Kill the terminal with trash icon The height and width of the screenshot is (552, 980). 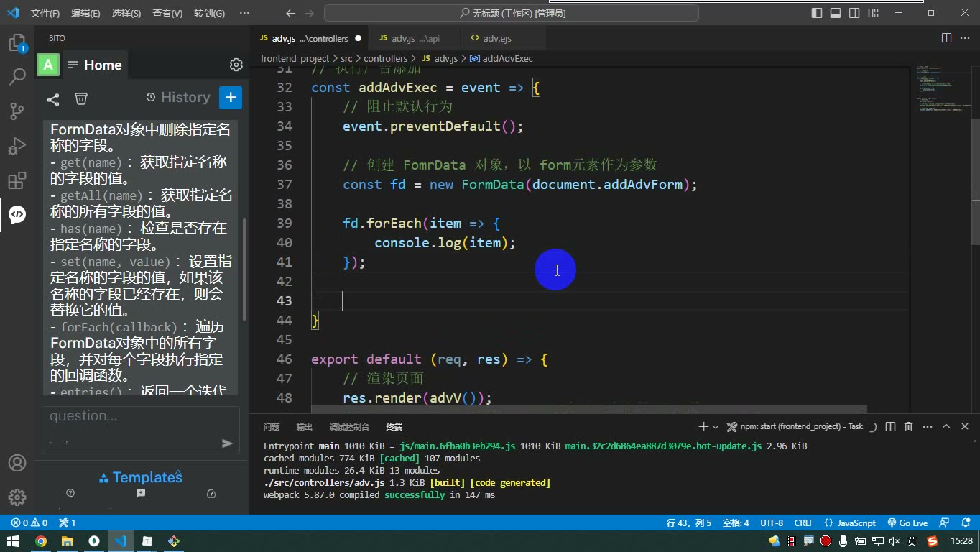[908, 426]
